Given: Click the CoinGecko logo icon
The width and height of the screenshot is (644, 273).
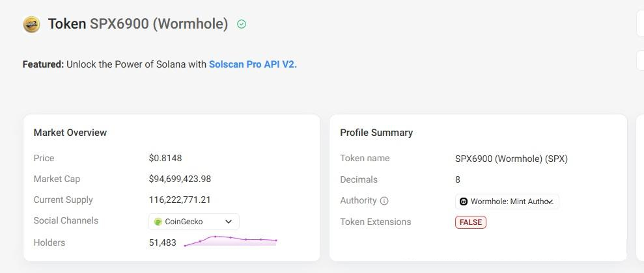Looking at the screenshot, I should pos(158,222).
